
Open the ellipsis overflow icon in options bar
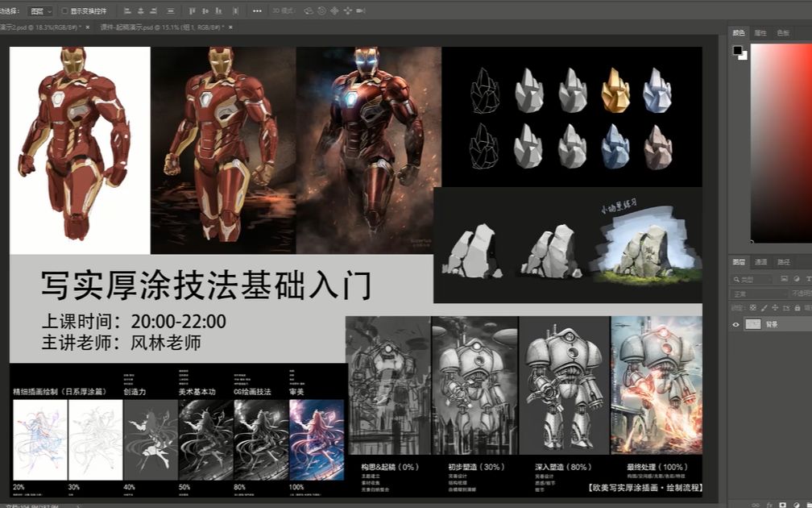(257, 10)
